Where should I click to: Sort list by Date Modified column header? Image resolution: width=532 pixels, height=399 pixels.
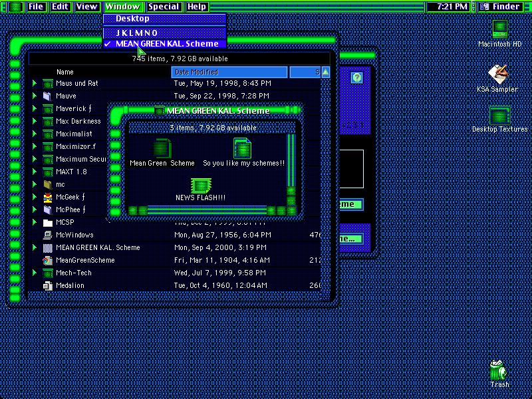229,72
